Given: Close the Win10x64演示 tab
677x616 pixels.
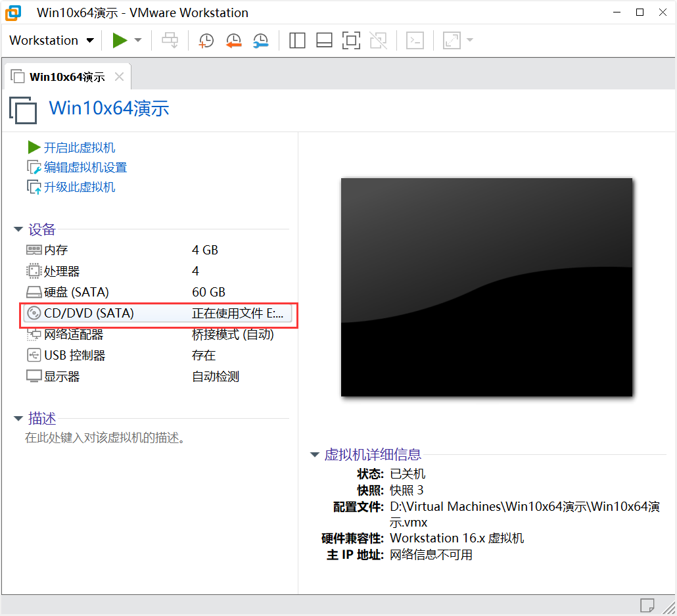Looking at the screenshot, I should (x=119, y=77).
